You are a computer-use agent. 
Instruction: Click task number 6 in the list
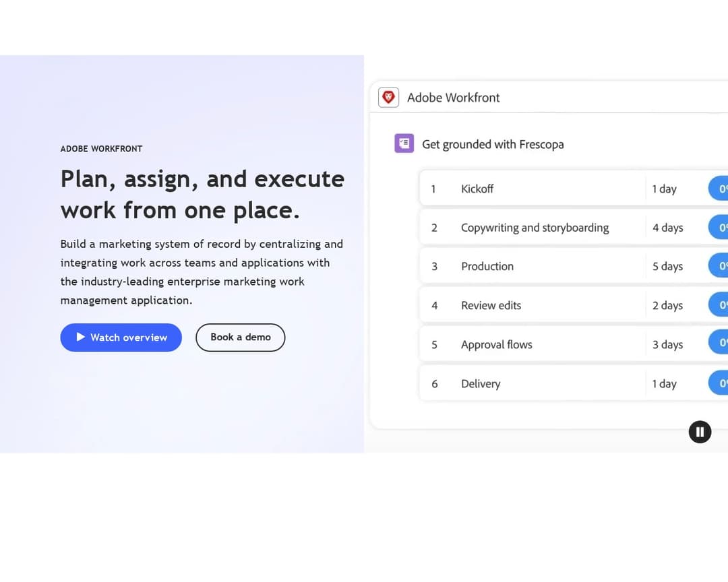tap(434, 384)
